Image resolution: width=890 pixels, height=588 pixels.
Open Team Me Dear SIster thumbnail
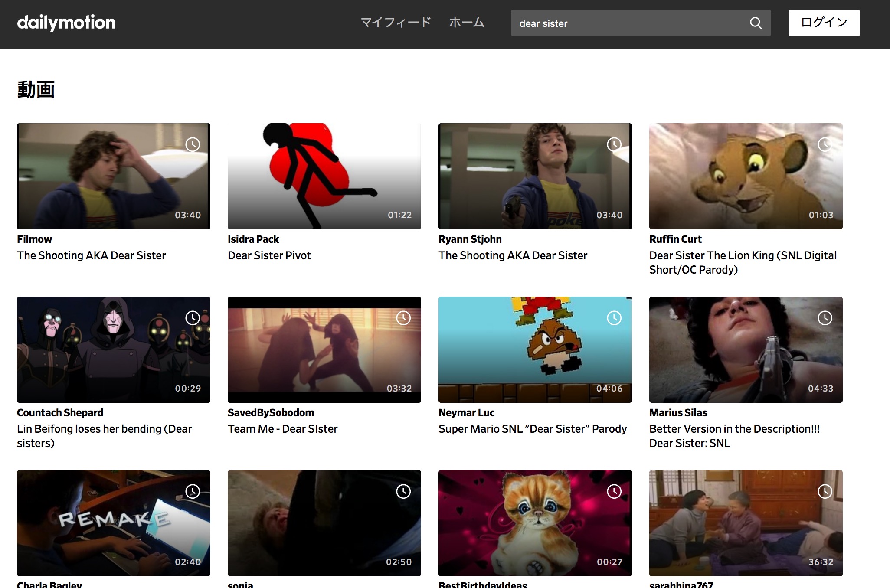tap(324, 350)
